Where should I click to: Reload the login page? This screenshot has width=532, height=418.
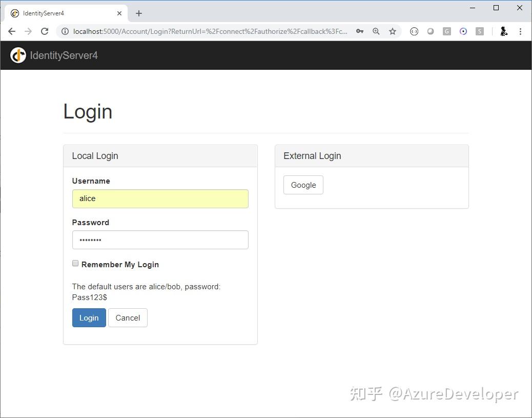coord(45,31)
